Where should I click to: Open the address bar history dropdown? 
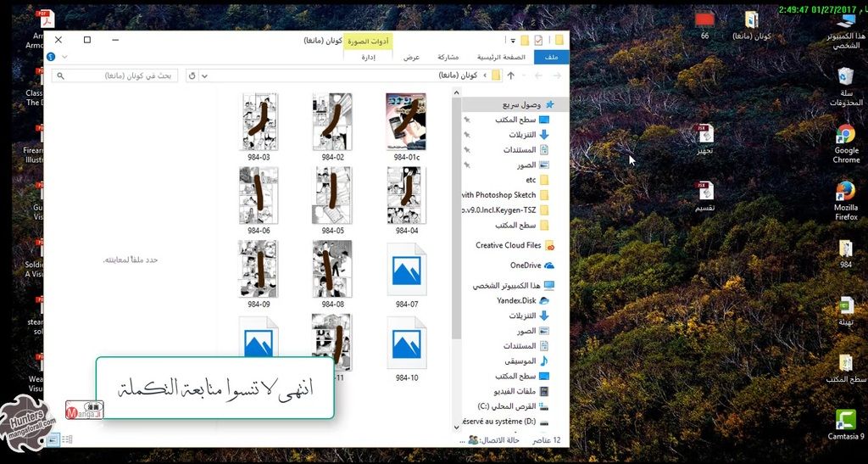204,75
